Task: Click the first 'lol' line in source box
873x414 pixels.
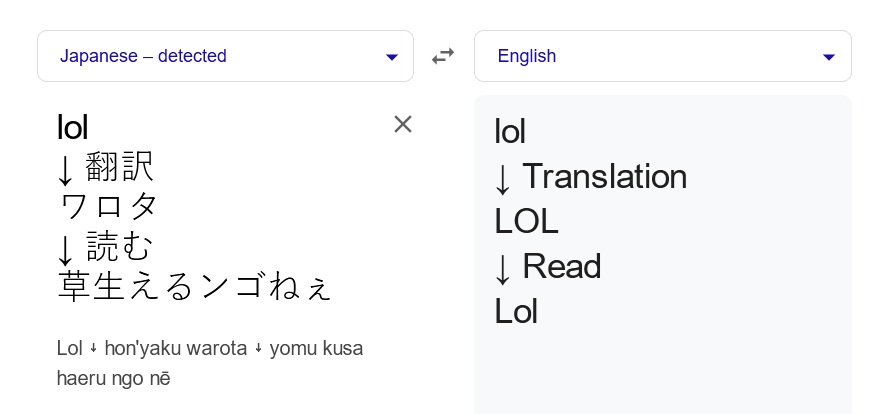Action: 73,127
